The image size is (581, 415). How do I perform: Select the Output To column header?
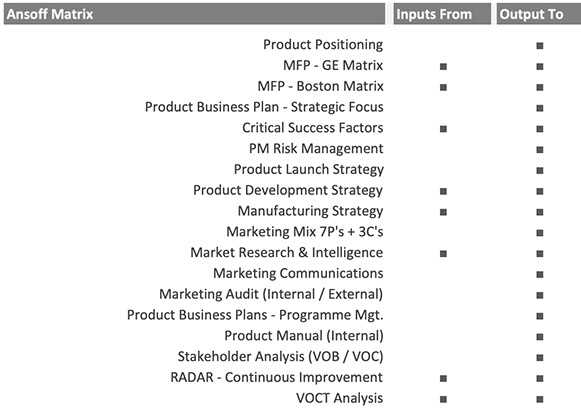[x=539, y=14]
